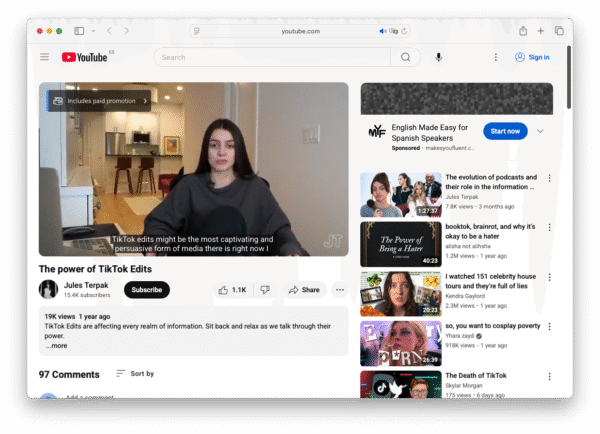Like the video with thumbs up
Screen dimensions: 600x434
(x=232, y=290)
